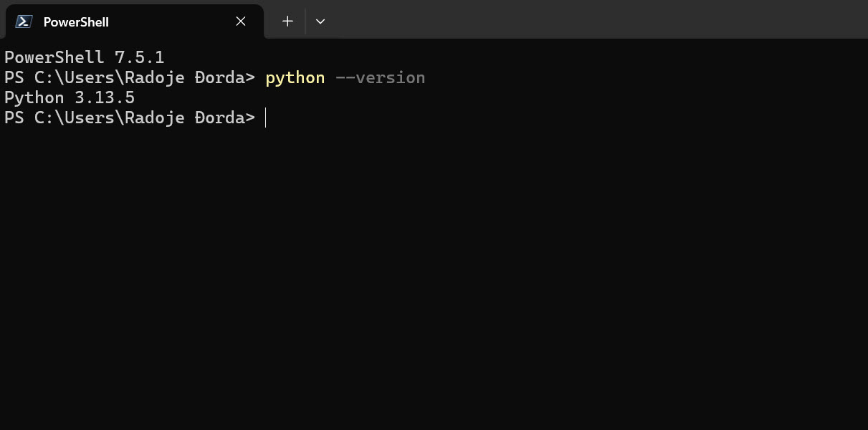Click the word 'Đorda' in the prompt

tap(219, 118)
